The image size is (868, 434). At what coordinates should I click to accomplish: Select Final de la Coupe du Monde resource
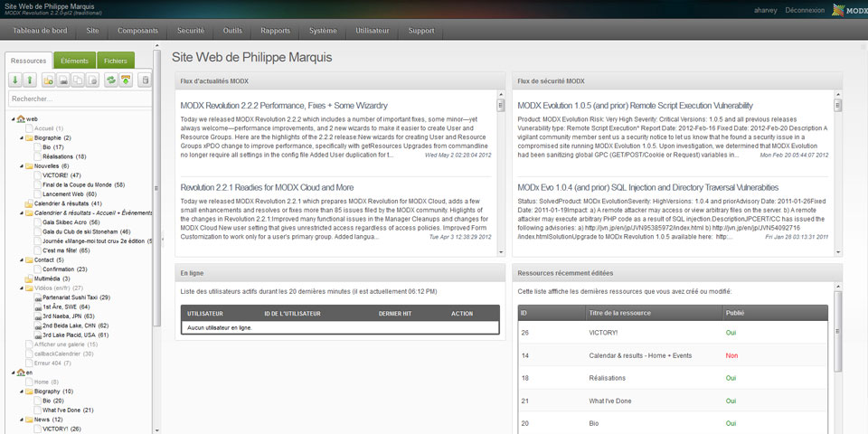(83, 184)
